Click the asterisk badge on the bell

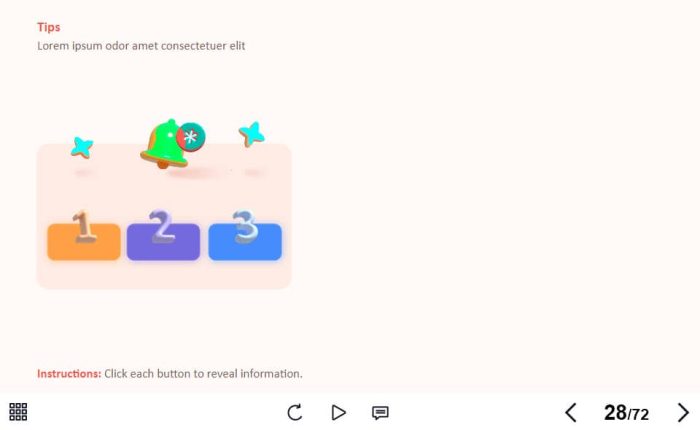point(191,137)
